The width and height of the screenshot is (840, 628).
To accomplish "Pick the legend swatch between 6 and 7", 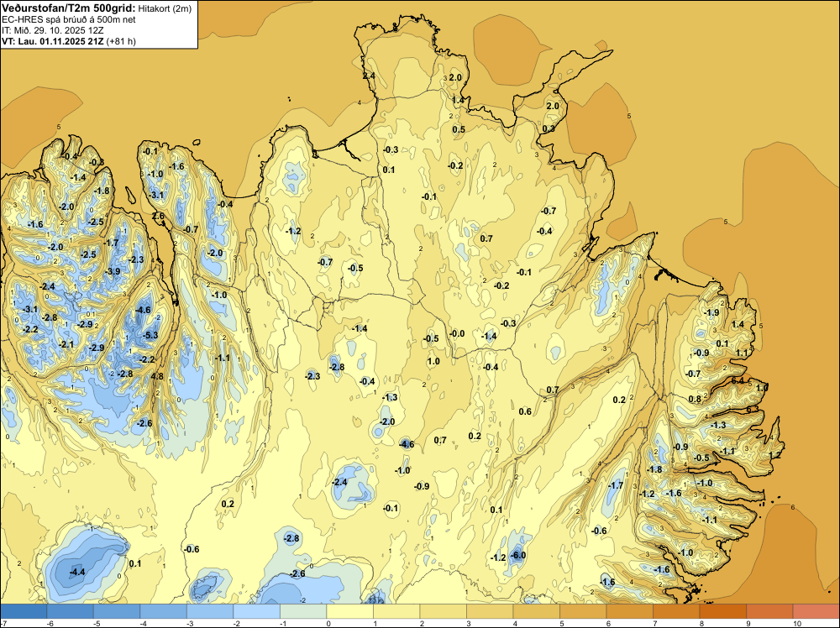I will tap(629, 611).
